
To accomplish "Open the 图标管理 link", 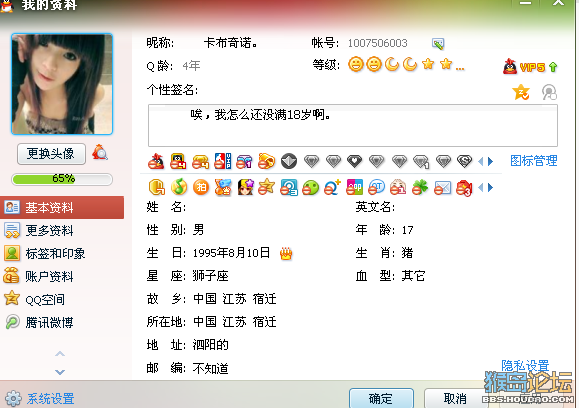I will 534,161.
